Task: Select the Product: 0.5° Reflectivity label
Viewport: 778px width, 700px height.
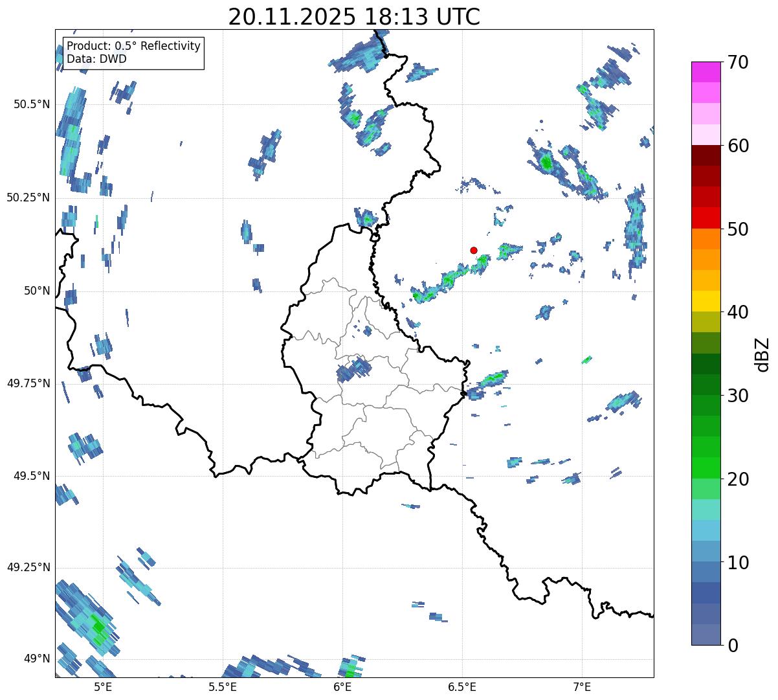Action: (x=134, y=47)
